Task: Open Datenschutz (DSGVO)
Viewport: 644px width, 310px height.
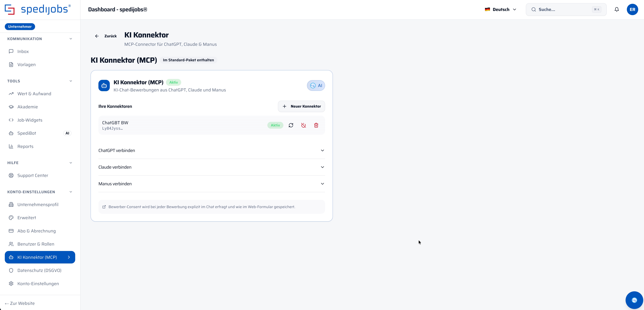Action: (40, 270)
